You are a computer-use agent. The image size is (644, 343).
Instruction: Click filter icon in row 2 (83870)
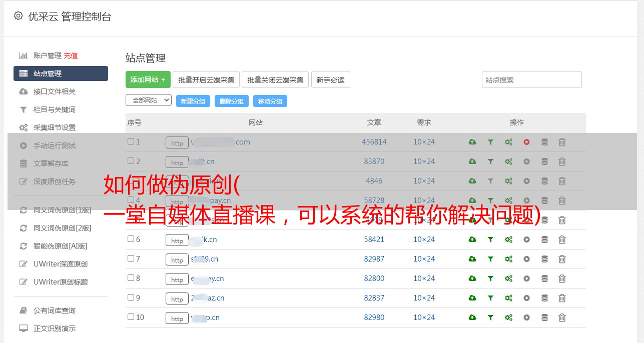click(490, 161)
